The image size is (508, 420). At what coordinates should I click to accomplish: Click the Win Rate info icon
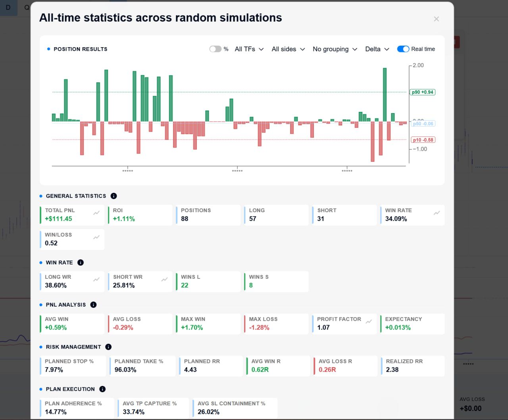click(81, 263)
